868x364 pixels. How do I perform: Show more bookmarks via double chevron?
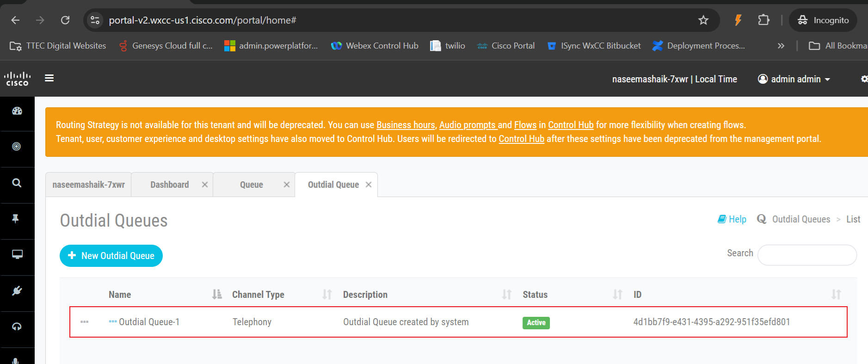tap(781, 46)
